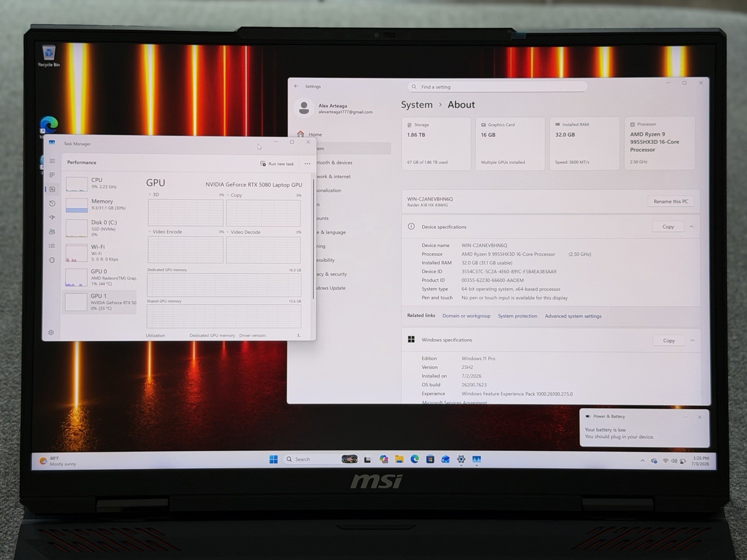Click the Find a setting search box
747x560 pixels.
[x=497, y=87]
